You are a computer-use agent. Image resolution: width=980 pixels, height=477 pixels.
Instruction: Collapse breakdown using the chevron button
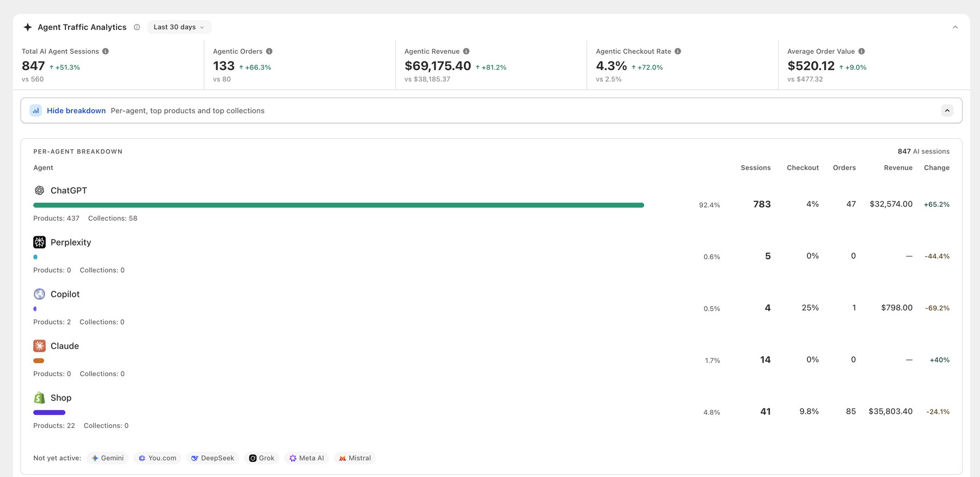[x=947, y=111]
